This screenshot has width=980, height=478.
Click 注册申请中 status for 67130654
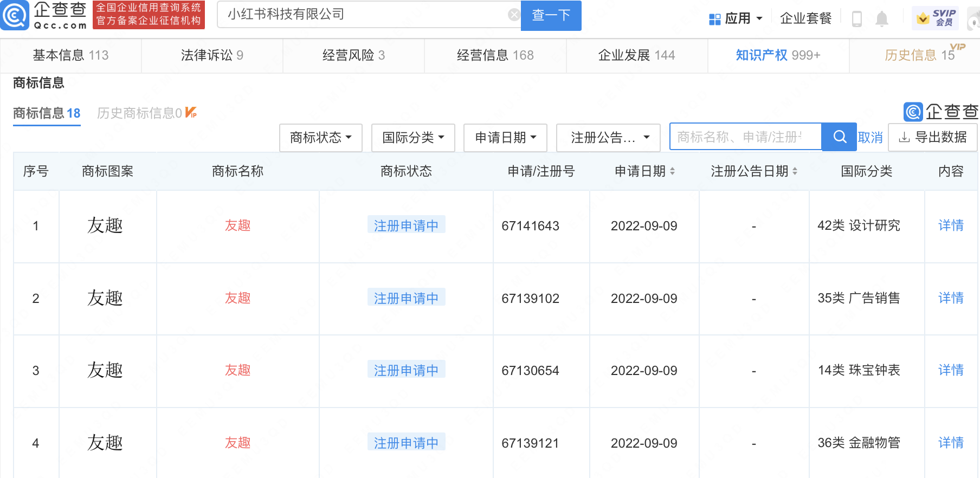tap(407, 370)
